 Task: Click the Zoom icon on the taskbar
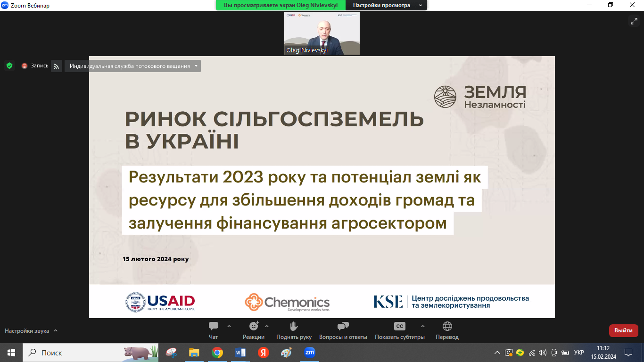(x=310, y=353)
